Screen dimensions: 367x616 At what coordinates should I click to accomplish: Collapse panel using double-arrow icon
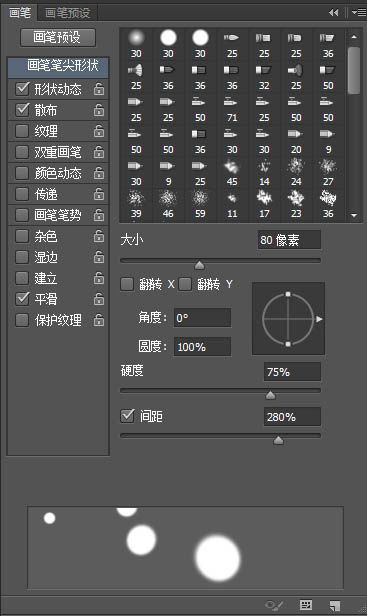tap(334, 13)
